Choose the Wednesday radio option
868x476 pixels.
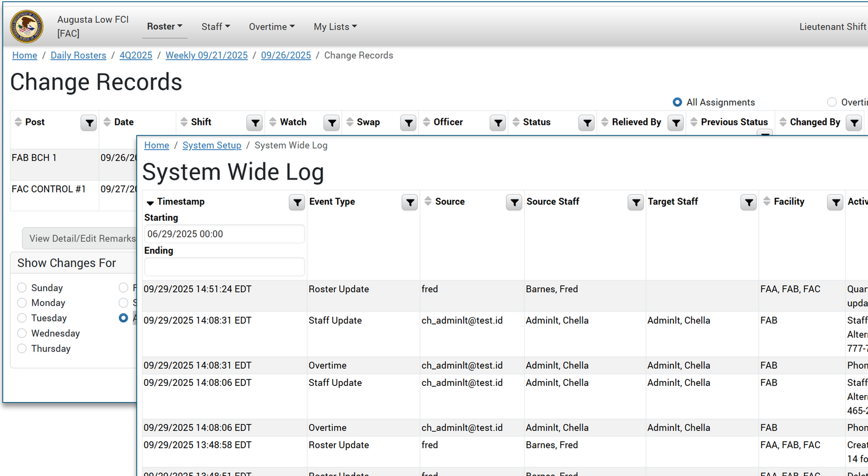coord(22,333)
